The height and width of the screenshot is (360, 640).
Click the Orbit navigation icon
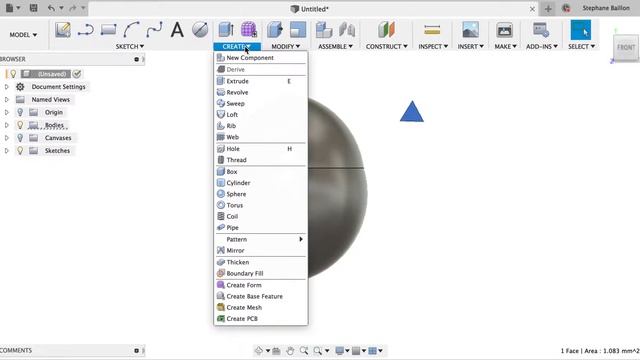(258, 351)
